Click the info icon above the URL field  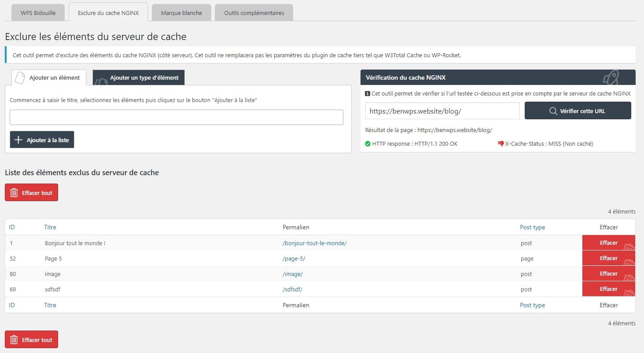pos(368,93)
